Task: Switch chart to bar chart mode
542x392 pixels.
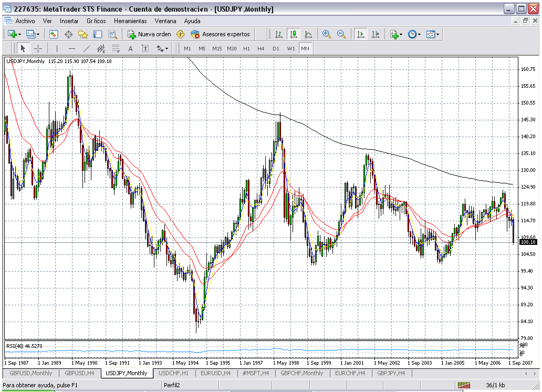Action: click(279, 34)
